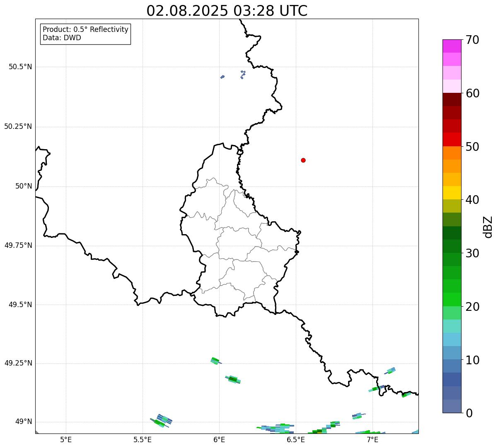
Task: Click the 50.25°N latitude label
Action: 18,126
